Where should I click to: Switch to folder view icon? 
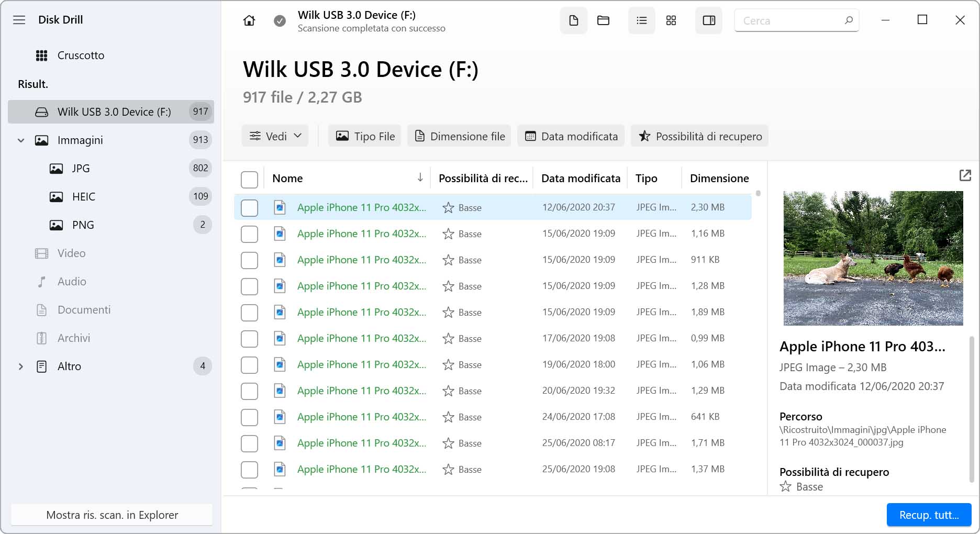[x=603, y=20]
